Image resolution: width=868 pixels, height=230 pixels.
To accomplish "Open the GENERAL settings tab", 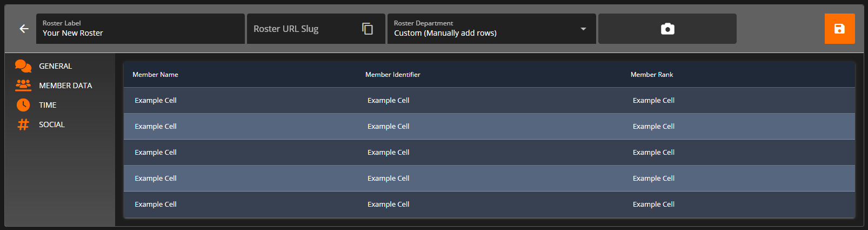I will 55,66.
